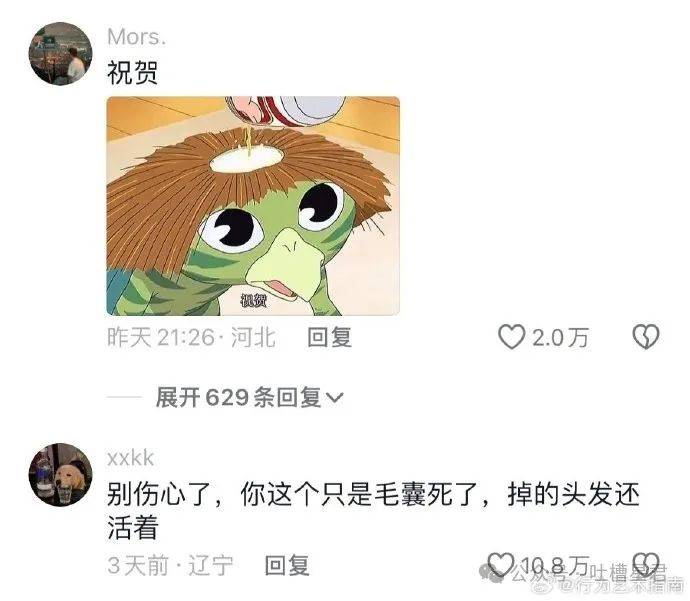Open the username xxkk
Screen dimensions: 690x601
click(x=130, y=458)
